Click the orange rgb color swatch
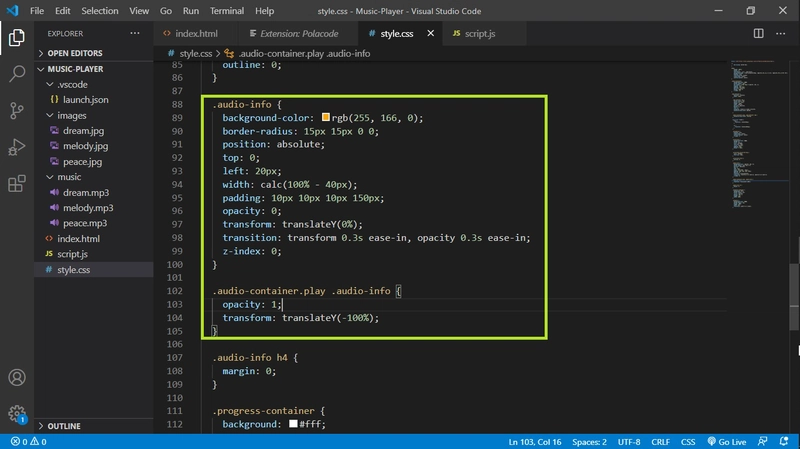Image resolution: width=800 pixels, height=449 pixels. coord(326,118)
